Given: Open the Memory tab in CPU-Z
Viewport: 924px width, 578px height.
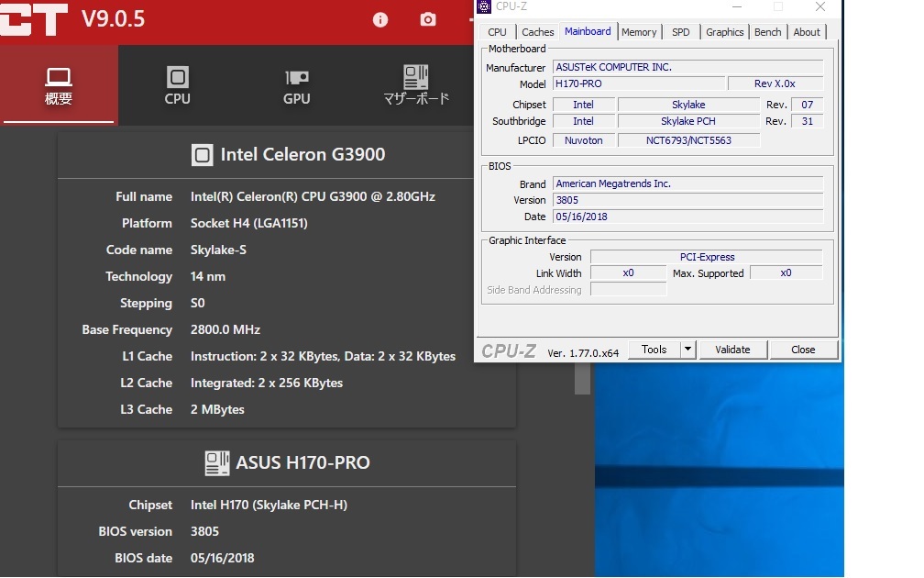Looking at the screenshot, I should (x=639, y=32).
